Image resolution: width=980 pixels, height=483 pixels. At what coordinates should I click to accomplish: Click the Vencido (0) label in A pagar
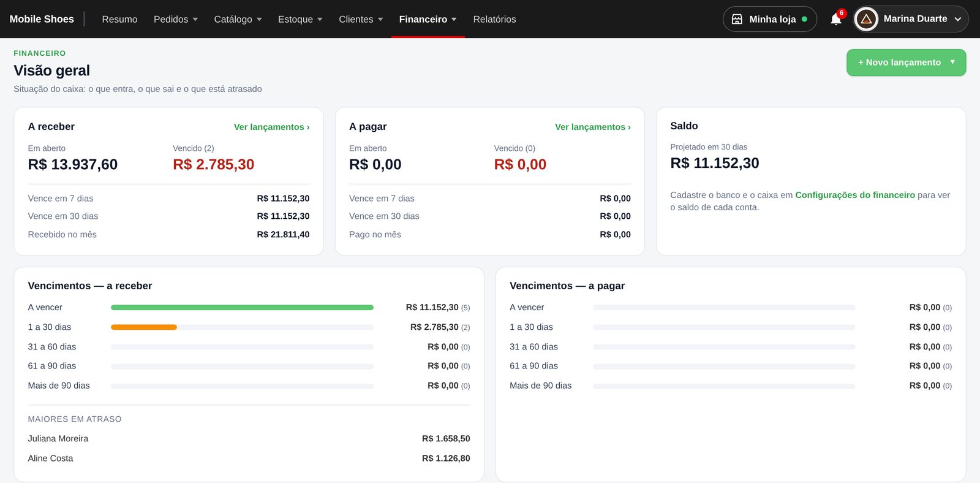514,148
